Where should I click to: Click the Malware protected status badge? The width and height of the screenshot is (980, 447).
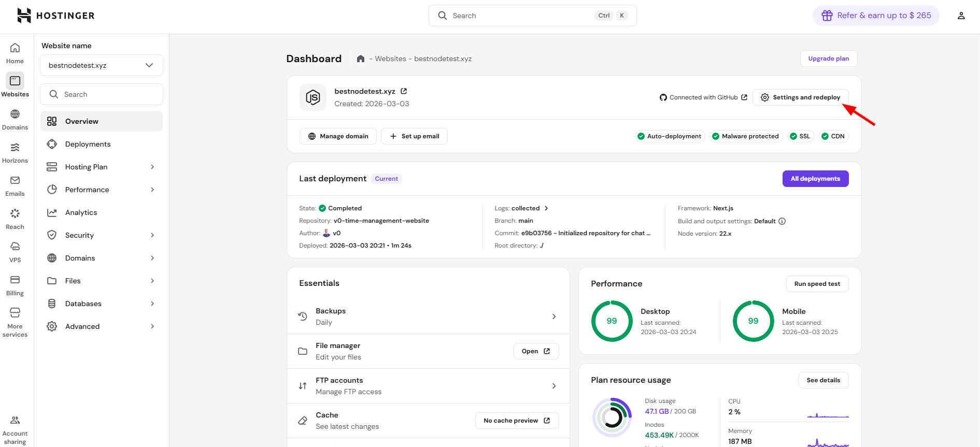click(746, 136)
